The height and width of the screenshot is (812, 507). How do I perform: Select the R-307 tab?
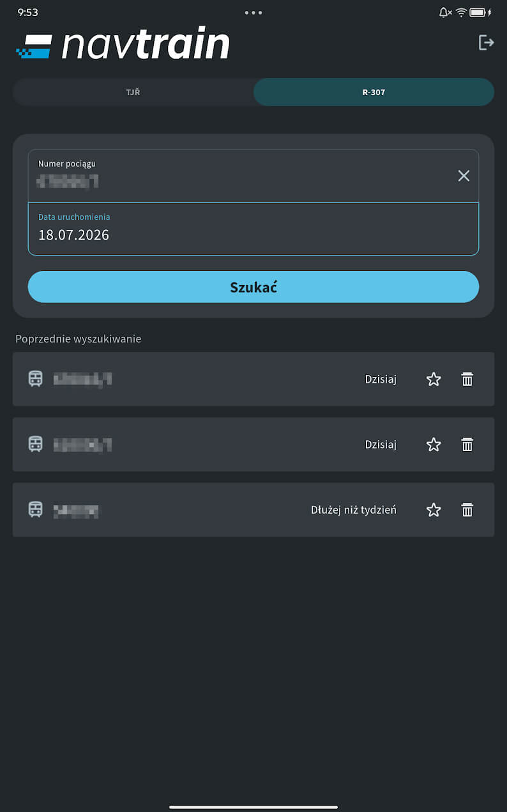pos(374,92)
